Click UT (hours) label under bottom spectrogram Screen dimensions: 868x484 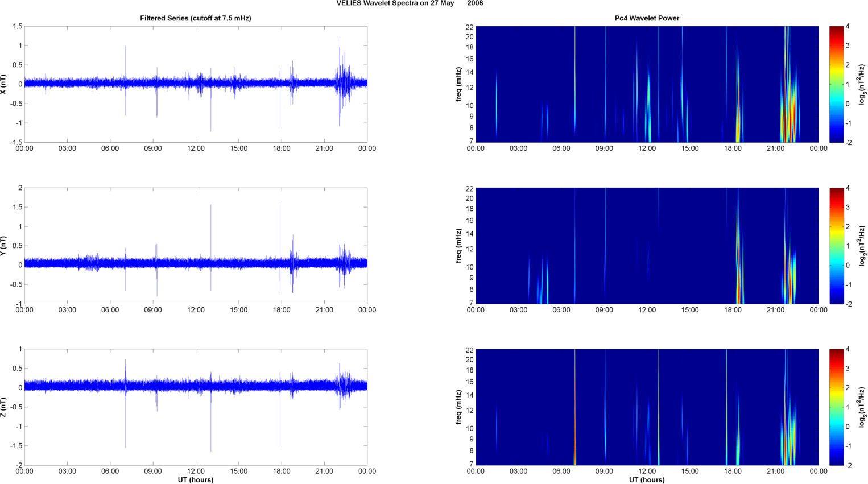(x=647, y=479)
